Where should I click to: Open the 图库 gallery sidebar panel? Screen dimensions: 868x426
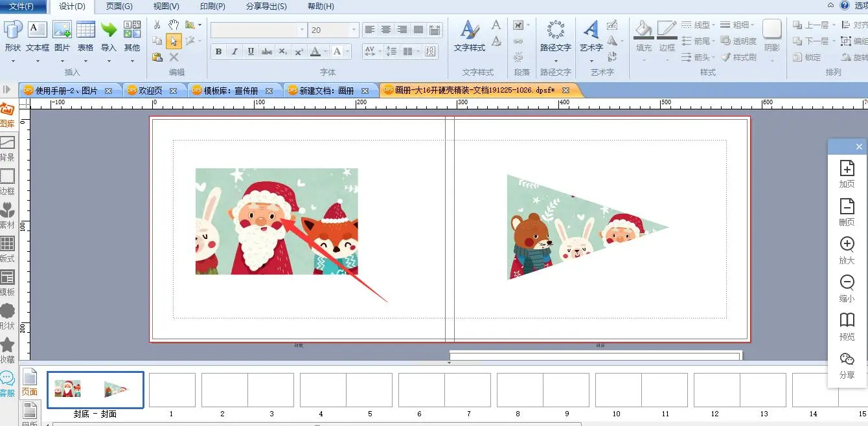(x=7, y=115)
